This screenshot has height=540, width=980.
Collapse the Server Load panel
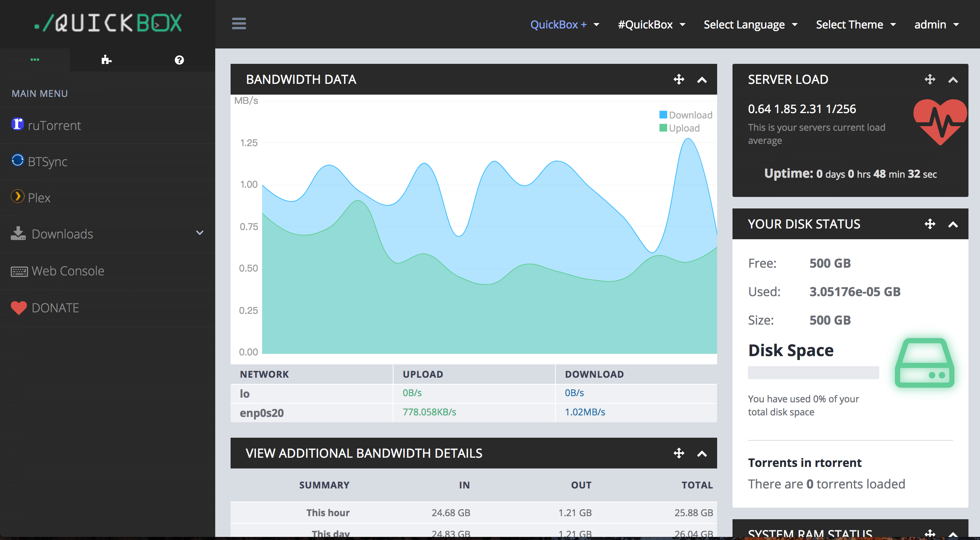pyautogui.click(x=953, y=80)
